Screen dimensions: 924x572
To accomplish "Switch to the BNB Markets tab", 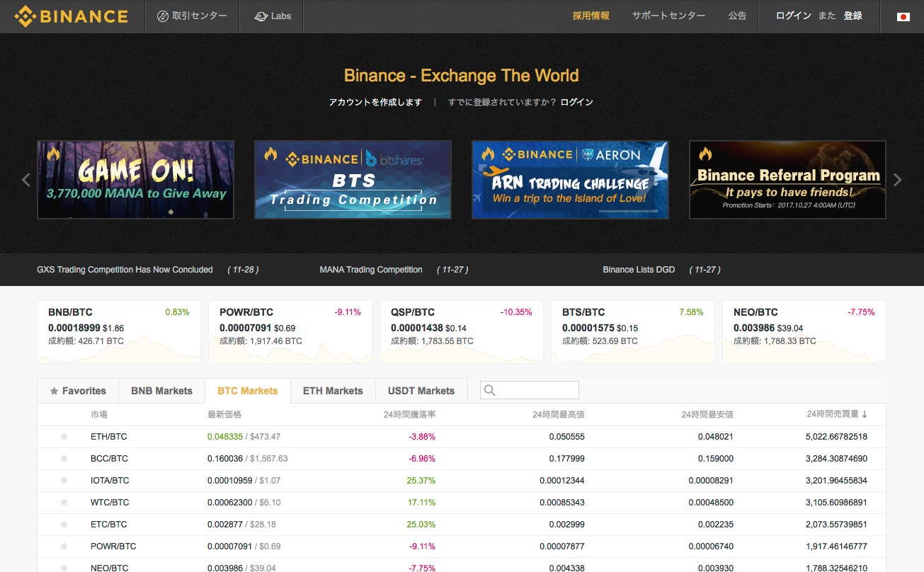I will tap(161, 391).
